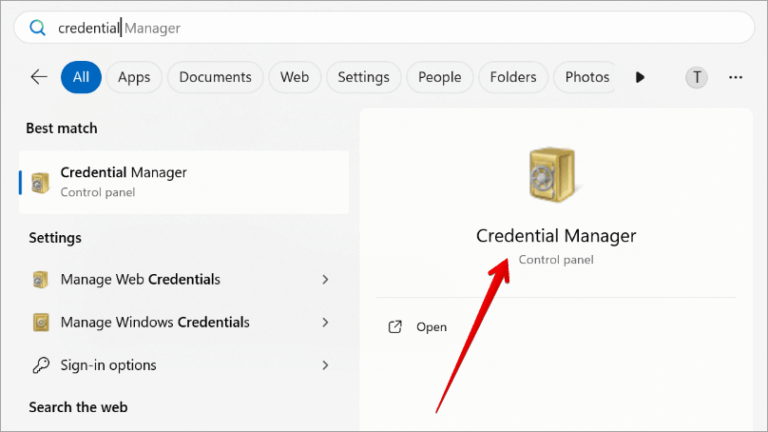768x432 pixels.
Task: Open the three-dot more options menu
Action: pyautogui.click(x=736, y=77)
